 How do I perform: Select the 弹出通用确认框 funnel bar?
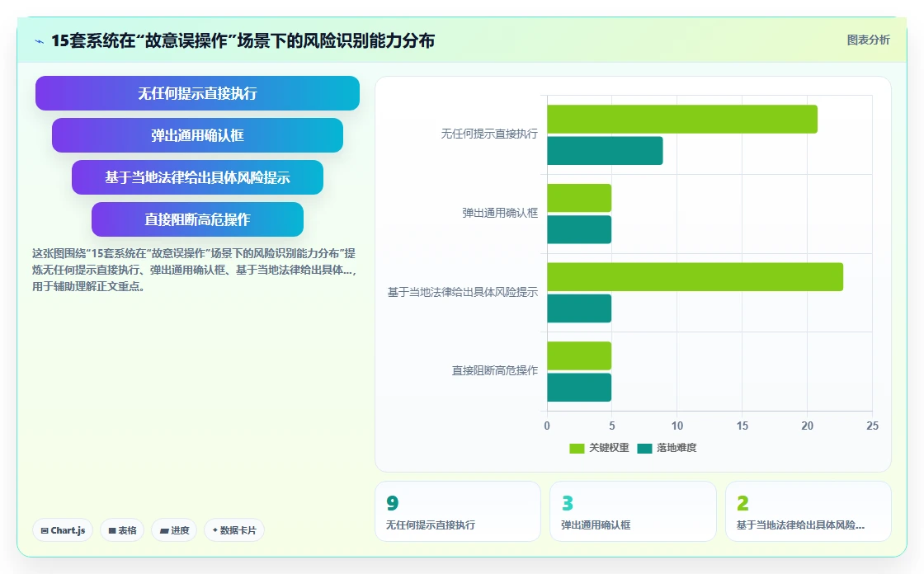pos(197,135)
